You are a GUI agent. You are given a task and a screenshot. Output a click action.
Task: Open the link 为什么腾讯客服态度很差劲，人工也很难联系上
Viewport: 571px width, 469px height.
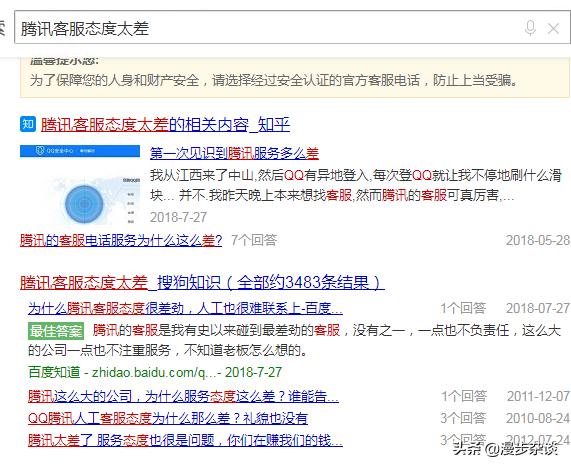pyautogui.click(x=185, y=308)
